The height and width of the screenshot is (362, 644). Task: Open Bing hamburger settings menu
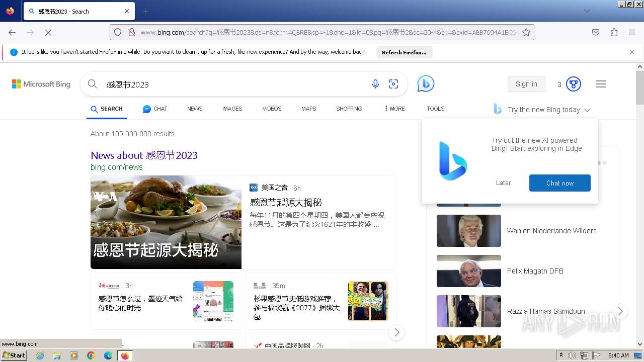(601, 84)
